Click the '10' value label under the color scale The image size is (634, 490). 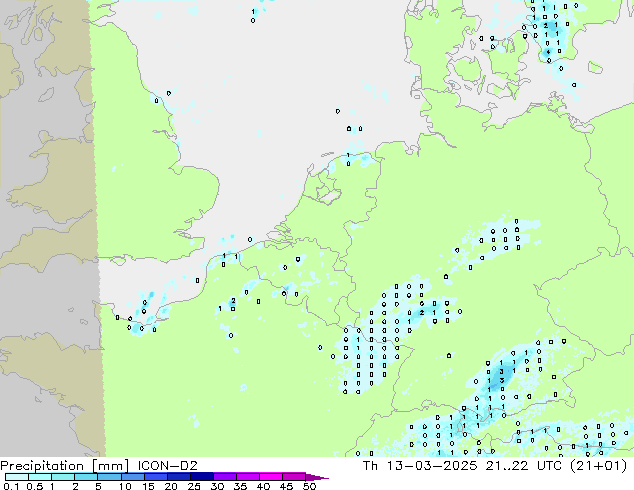[124, 487]
